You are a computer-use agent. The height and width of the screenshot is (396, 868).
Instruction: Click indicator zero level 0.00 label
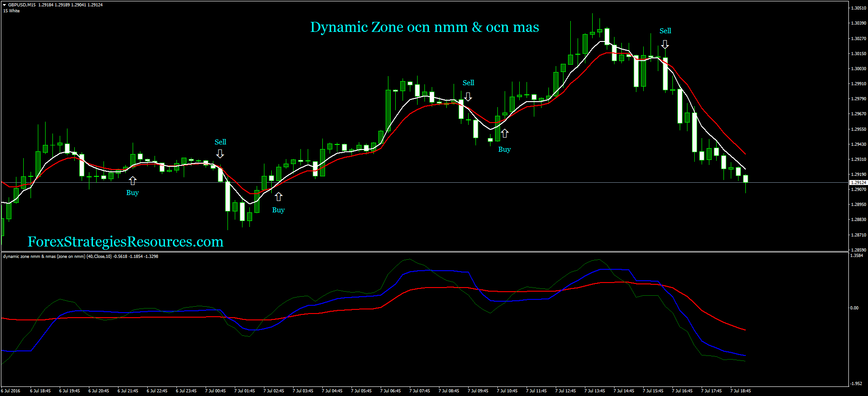(x=854, y=308)
